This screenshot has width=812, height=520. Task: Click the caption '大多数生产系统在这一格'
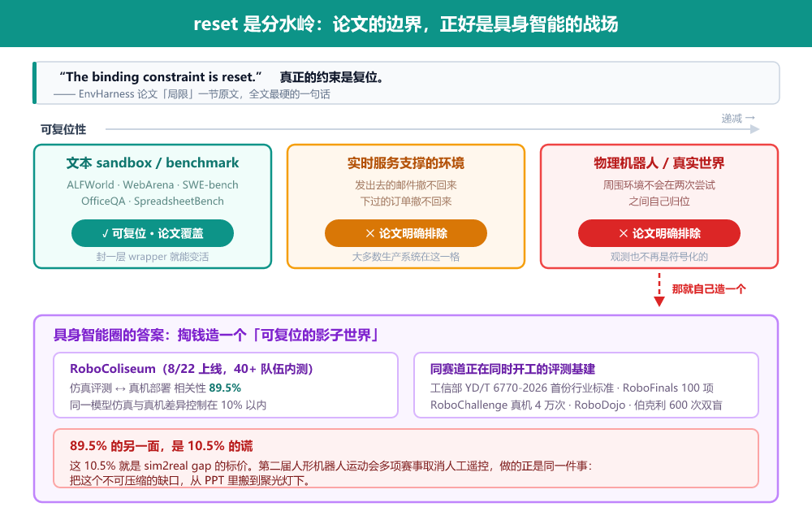pos(405,257)
